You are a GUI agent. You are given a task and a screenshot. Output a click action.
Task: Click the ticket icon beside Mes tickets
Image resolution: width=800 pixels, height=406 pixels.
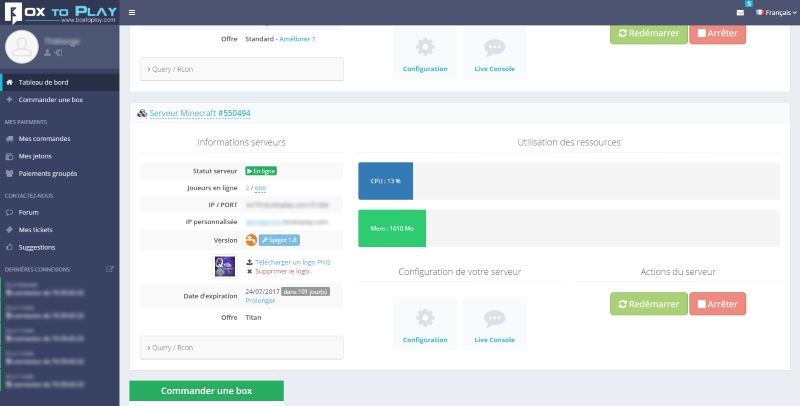pos(9,230)
